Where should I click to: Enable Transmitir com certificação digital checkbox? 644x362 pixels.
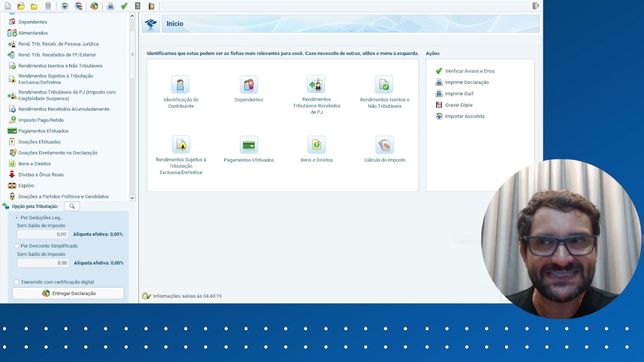coord(17,282)
